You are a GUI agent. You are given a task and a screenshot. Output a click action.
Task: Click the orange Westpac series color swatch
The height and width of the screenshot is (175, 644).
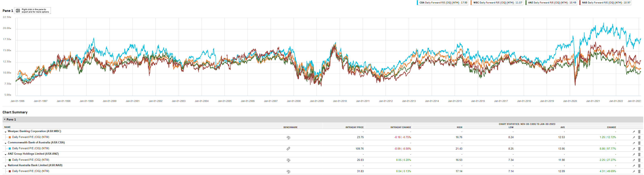pos(10,137)
